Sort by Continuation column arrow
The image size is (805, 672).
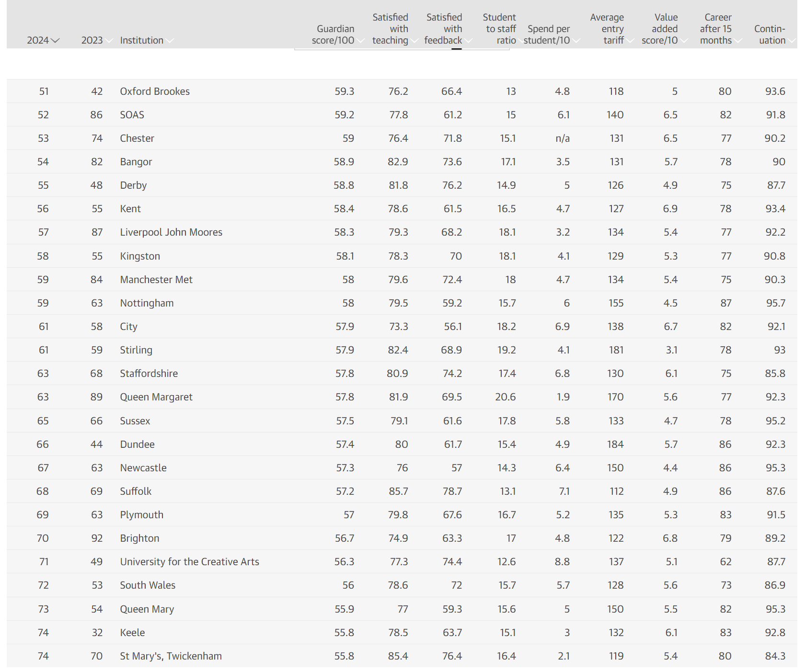coord(792,41)
